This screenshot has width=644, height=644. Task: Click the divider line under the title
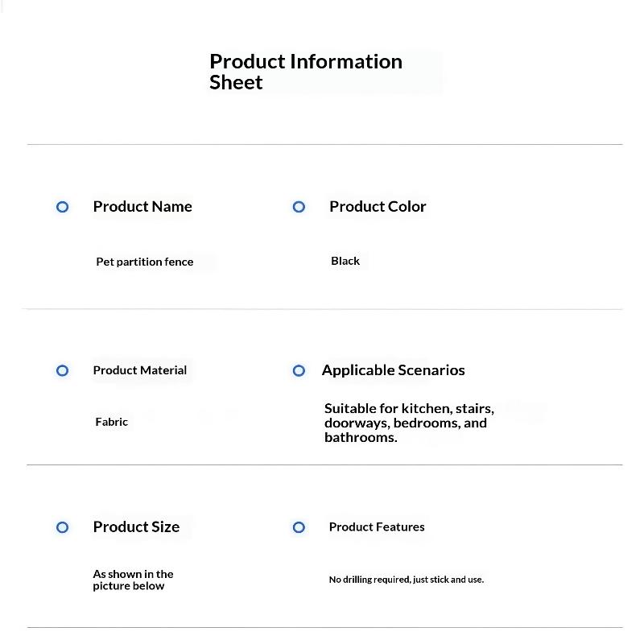click(x=325, y=145)
